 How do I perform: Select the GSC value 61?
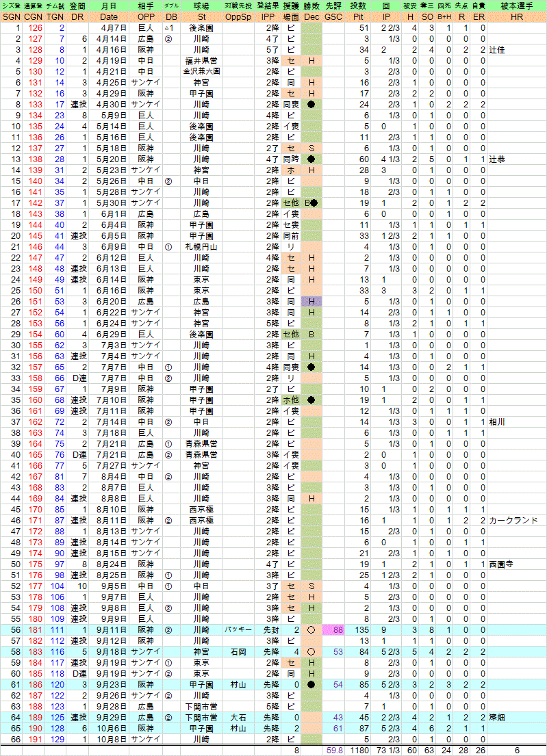point(338,729)
